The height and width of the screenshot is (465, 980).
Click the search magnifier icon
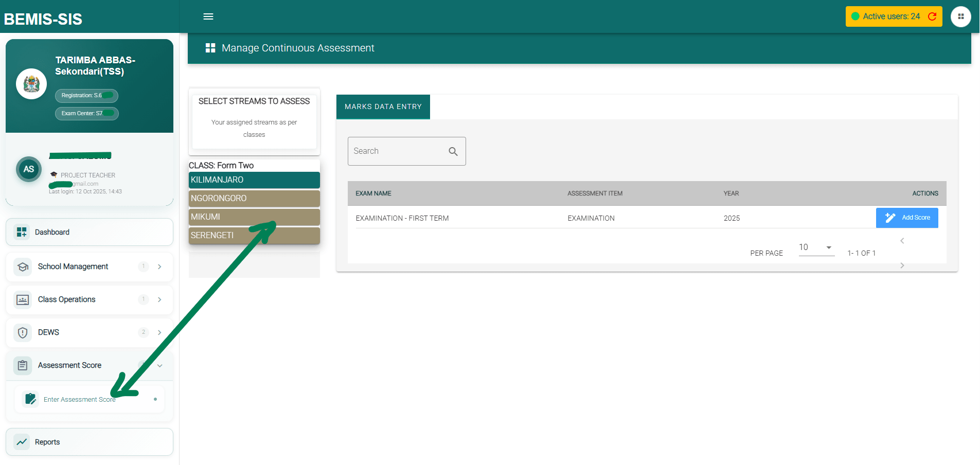coord(453,151)
